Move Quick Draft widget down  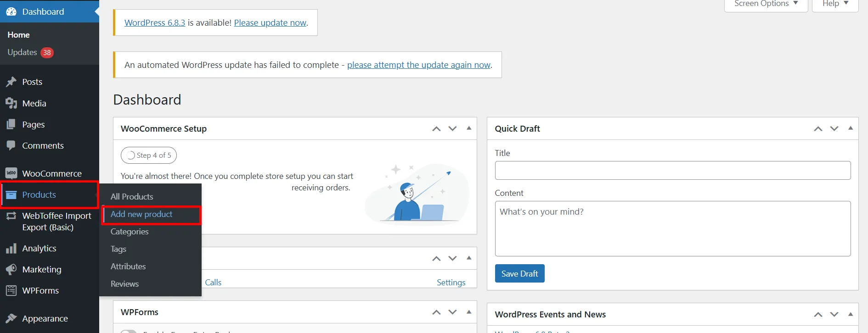[834, 129]
